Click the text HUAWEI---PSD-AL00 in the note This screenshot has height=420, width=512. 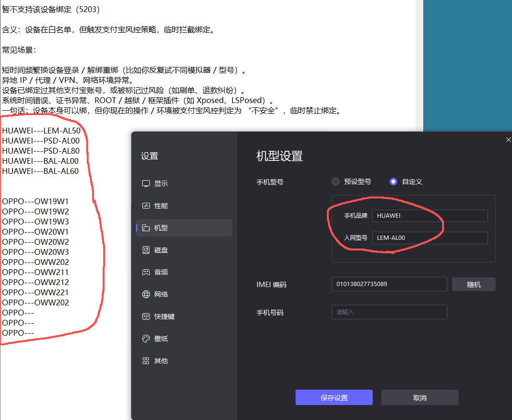(41, 141)
